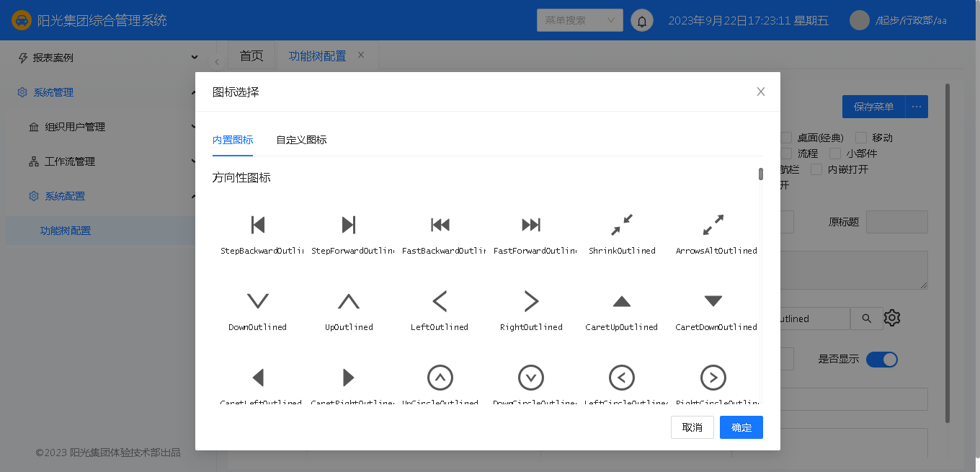980x472 pixels.
Task: Expand the 报表案例 sidebar menu
Action: point(108,58)
